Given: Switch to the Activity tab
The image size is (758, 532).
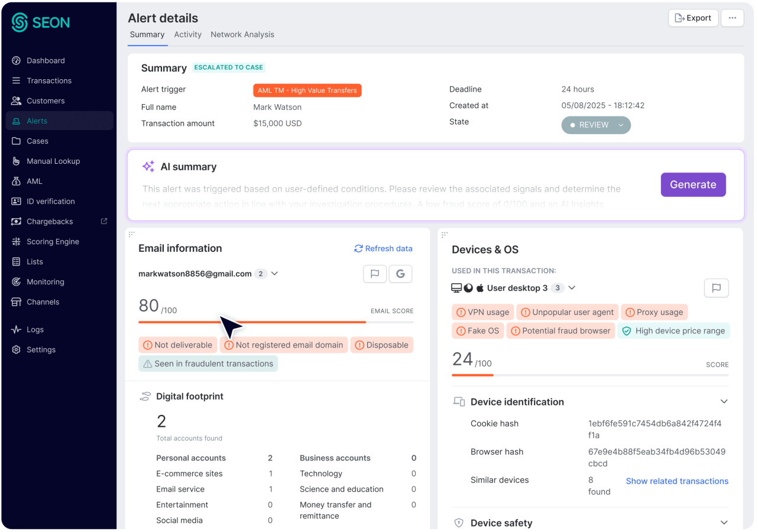Looking at the screenshot, I should point(187,34).
